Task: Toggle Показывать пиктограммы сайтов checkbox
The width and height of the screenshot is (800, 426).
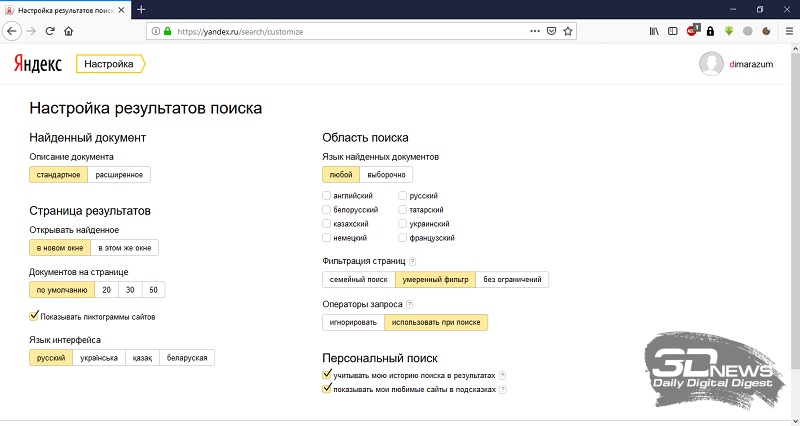Action: tap(34, 316)
